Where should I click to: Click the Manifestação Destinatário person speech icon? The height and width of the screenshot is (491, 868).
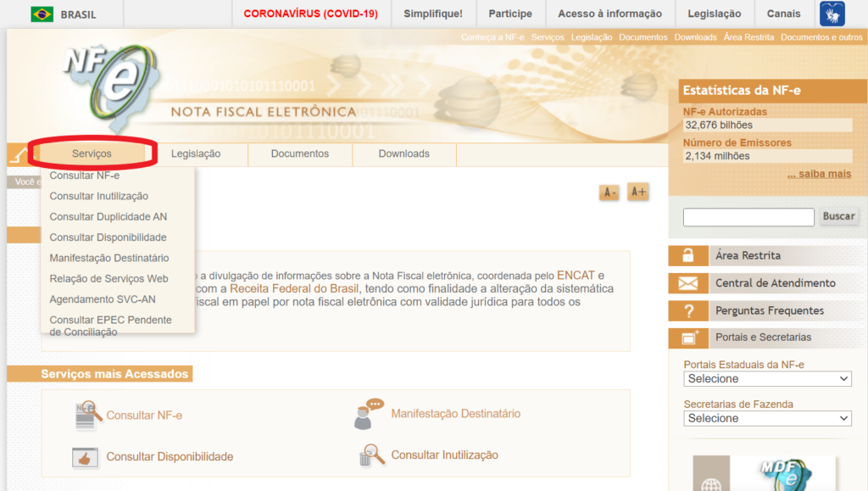coord(369,414)
